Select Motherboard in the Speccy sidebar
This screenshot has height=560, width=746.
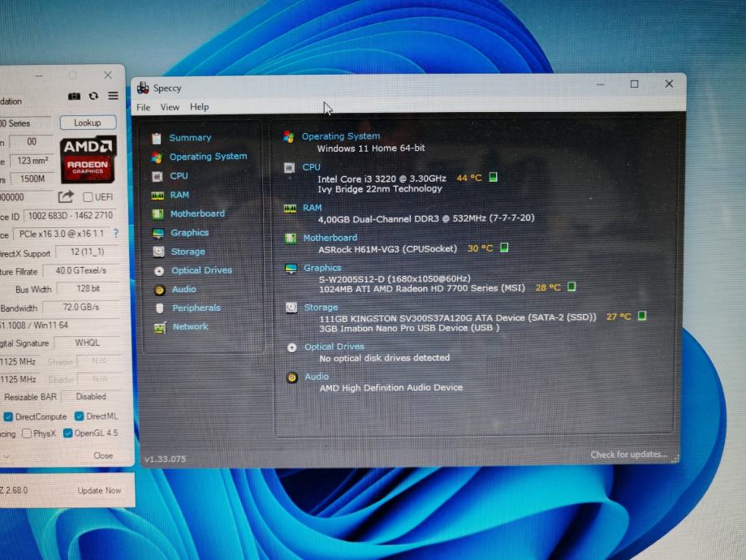pyautogui.click(x=197, y=213)
